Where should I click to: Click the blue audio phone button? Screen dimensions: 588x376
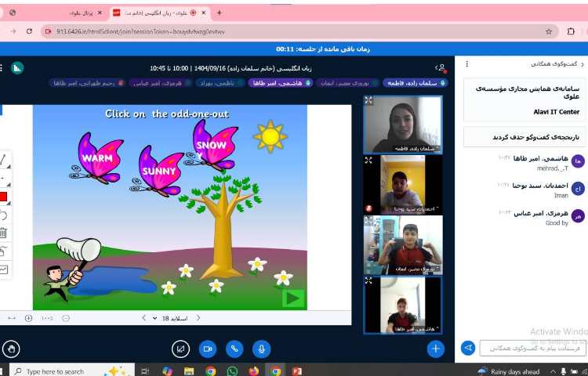[234, 349]
